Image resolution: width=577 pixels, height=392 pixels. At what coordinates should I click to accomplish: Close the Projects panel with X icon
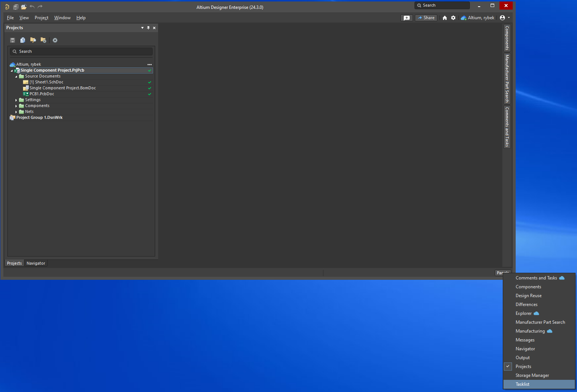click(x=154, y=28)
